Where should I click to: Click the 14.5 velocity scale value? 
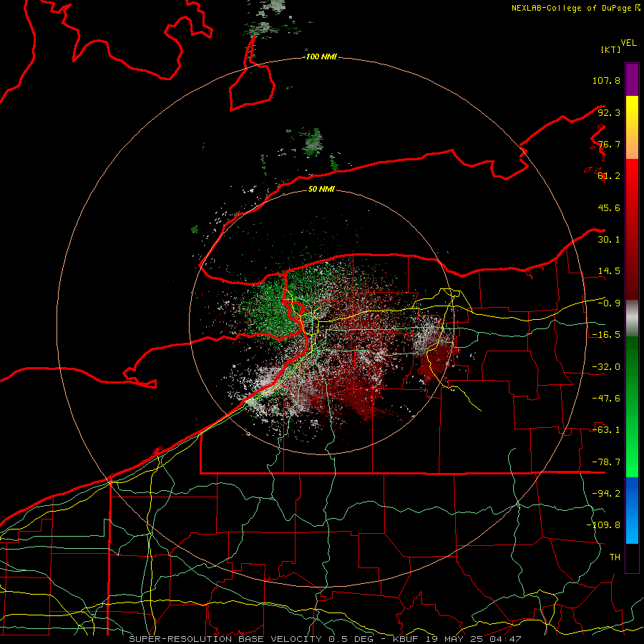(x=609, y=271)
